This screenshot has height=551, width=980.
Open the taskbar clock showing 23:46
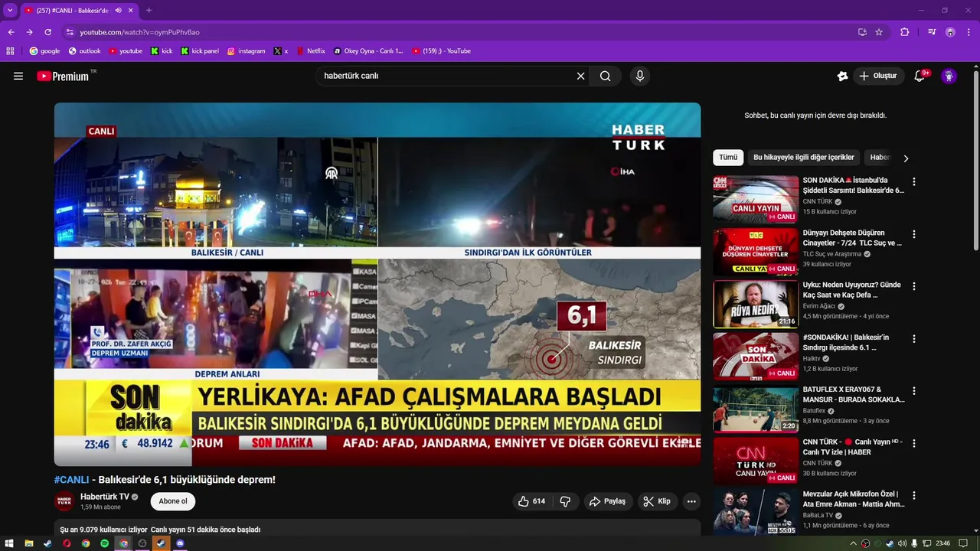click(942, 543)
